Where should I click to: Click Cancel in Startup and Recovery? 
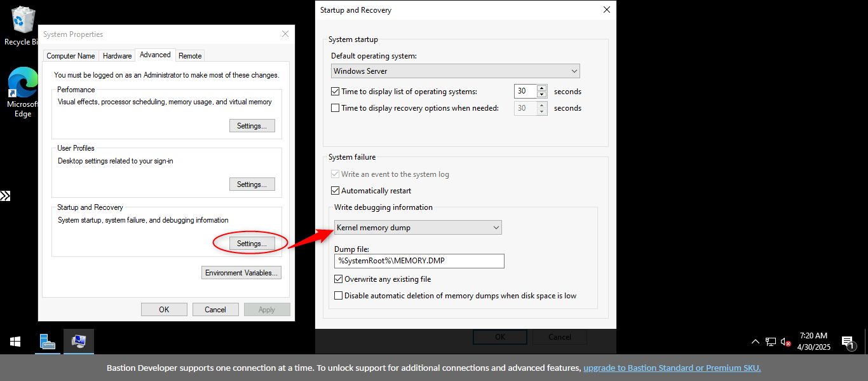[x=560, y=337]
